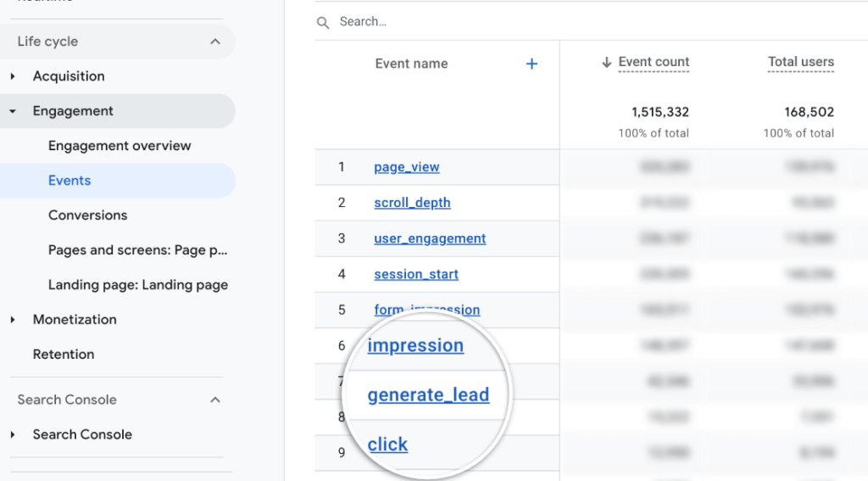Click the generate_lead event link
Viewport: 868px width, 481px height.
tap(428, 395)
